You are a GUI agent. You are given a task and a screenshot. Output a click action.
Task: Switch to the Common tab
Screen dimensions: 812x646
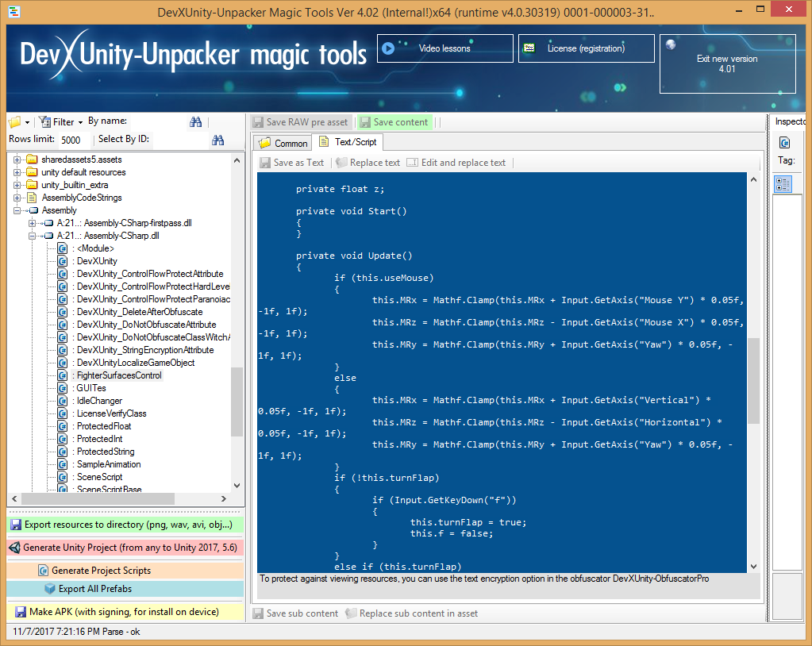(283, 144)
